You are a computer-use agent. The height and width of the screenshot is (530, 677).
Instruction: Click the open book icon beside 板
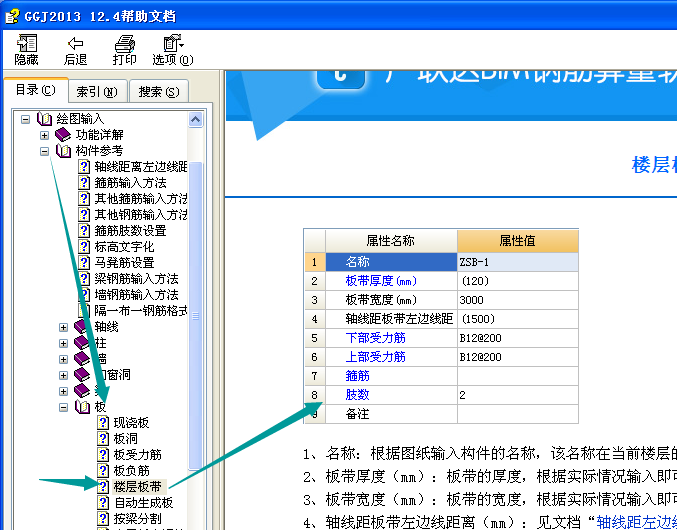pyautogui.click(x=82, y=407)
